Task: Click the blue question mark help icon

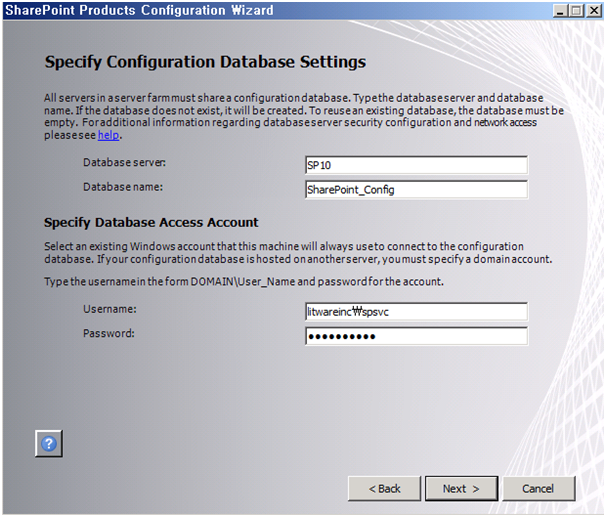Action: 49,444
